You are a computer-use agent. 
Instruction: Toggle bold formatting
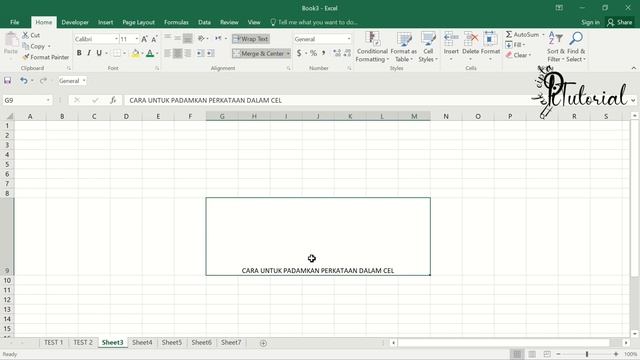79,53
